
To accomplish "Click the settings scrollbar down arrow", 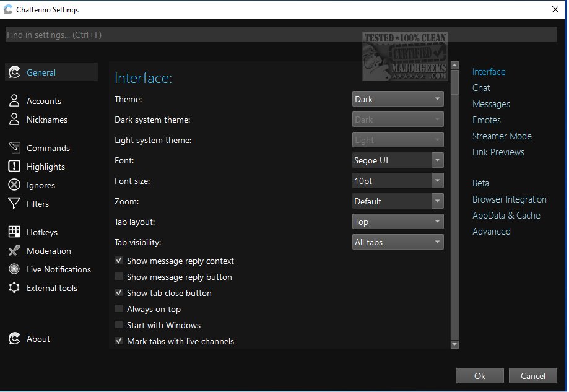I will coord(454,344).
